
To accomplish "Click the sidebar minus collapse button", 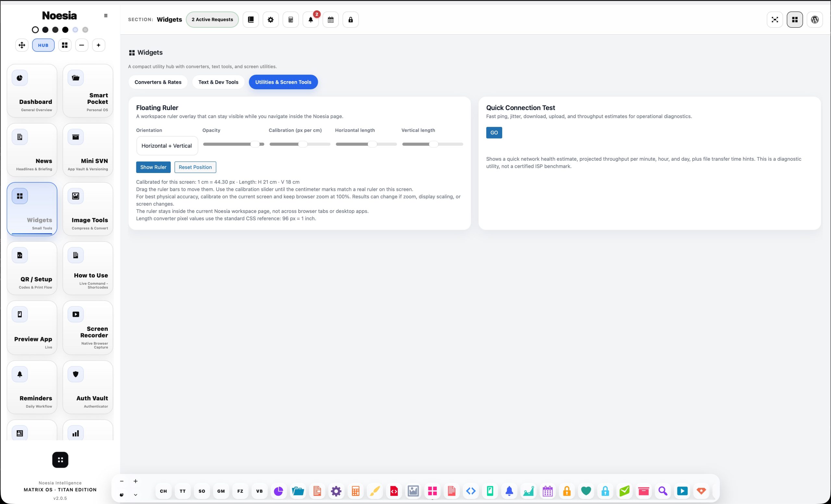I will coord(81,45).
